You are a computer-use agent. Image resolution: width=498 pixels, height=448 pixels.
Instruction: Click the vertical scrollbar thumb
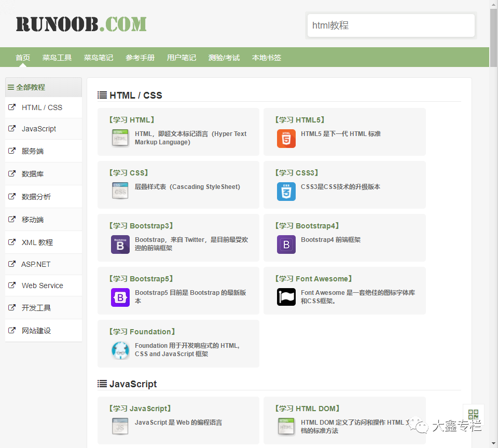[x=493, y=38]
